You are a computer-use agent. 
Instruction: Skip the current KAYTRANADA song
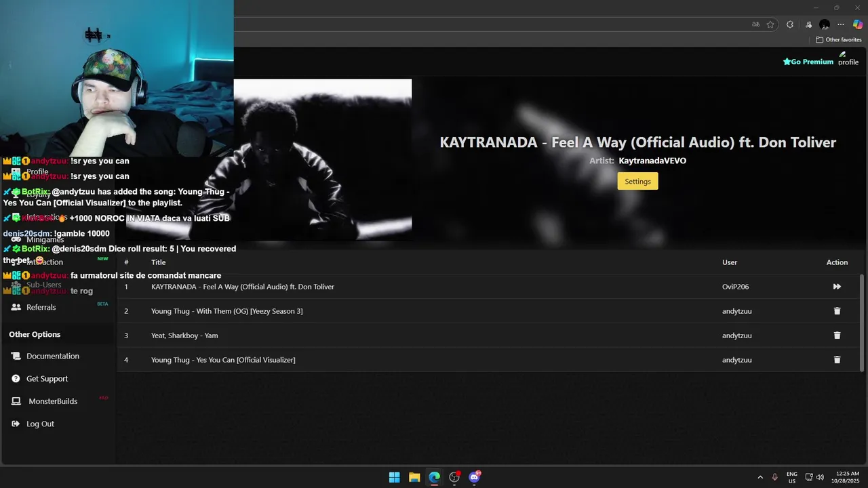[x=837, y=287]
